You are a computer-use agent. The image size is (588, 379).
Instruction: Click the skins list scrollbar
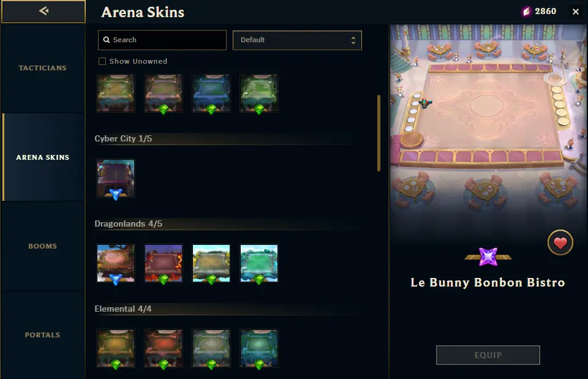pos(379,133)
